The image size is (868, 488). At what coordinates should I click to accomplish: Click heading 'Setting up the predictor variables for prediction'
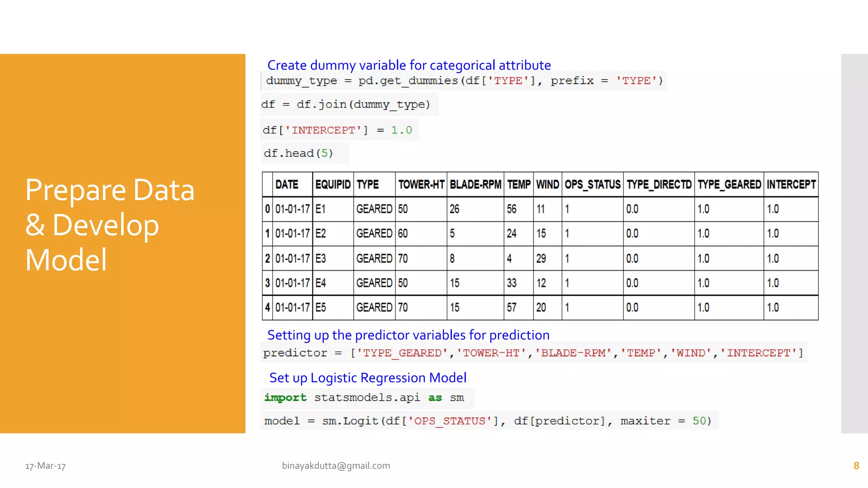(x=409, y=335)
